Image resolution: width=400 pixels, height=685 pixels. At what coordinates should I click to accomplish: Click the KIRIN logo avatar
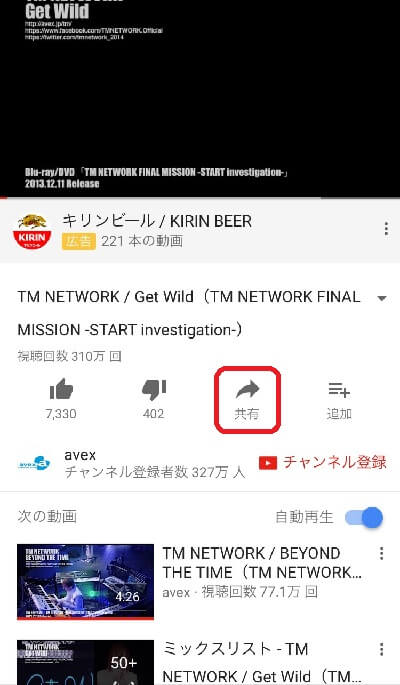(x=32, y=232)
